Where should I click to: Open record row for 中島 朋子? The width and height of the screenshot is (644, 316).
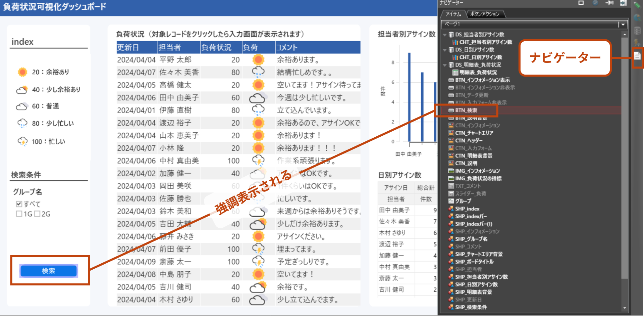click(x=238, y=274)
